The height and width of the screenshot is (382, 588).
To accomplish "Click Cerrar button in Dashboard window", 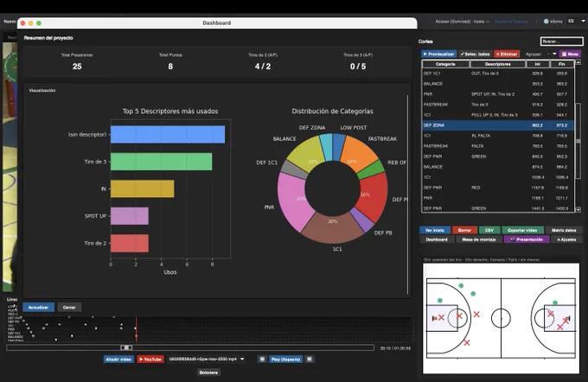I will [x=69, y=308].
